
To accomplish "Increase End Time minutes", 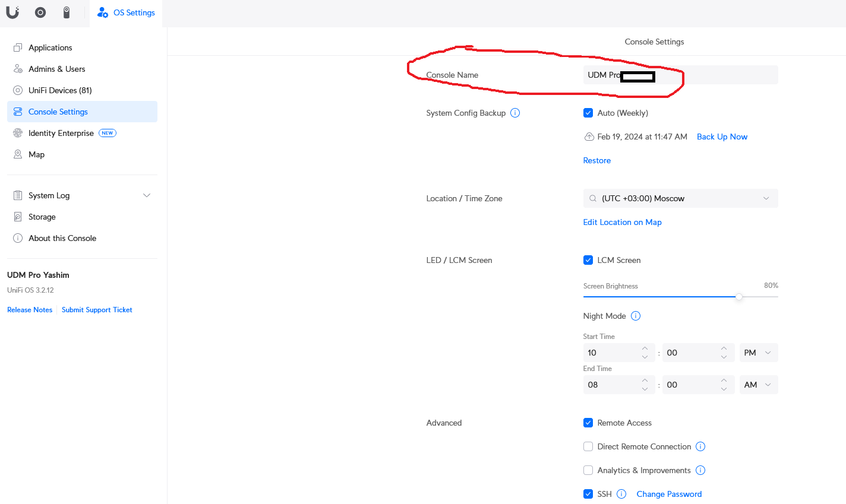I will click(x=724, y=381).
